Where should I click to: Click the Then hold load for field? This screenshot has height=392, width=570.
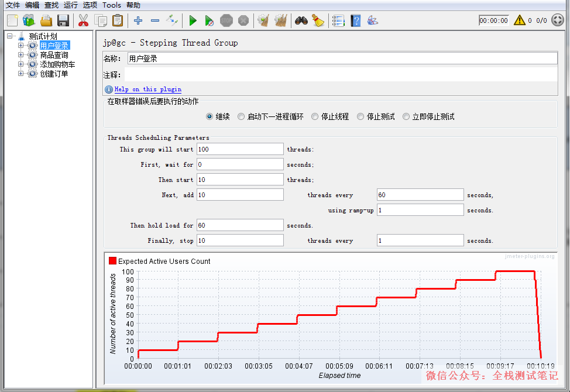(x=240, y=226)
